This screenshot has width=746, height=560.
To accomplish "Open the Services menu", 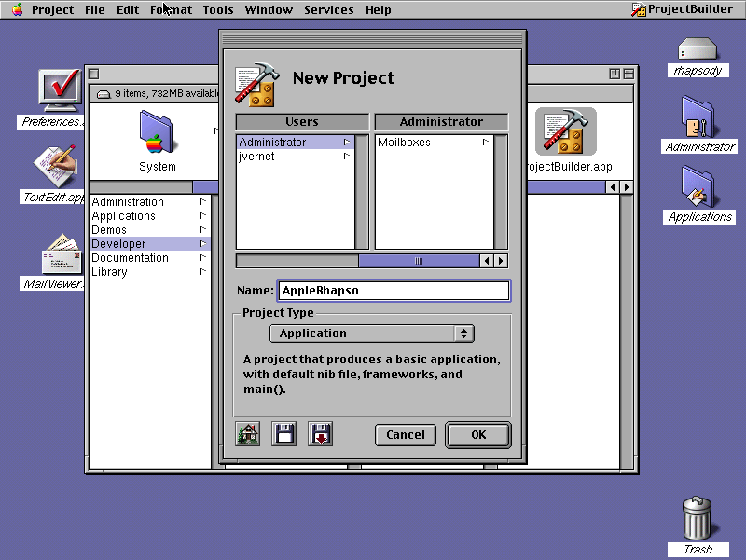I will coord(329,9).
